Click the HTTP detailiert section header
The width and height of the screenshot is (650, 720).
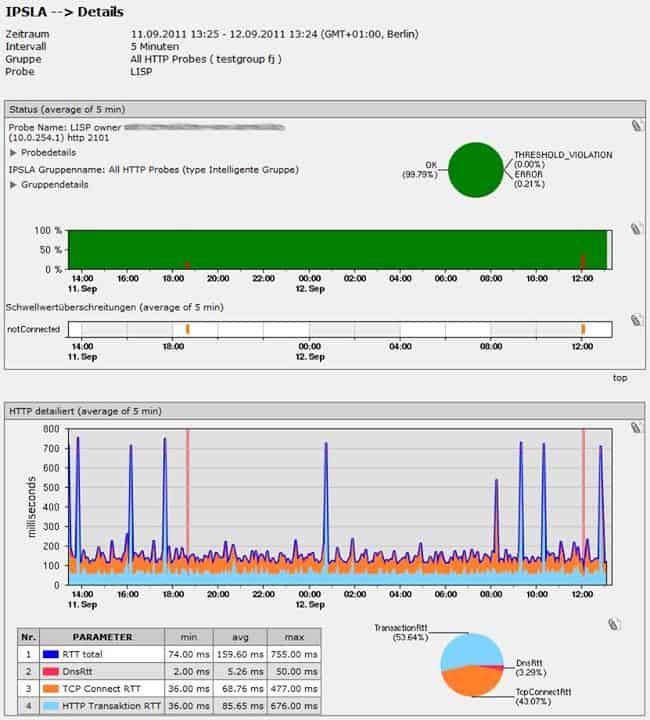(85, 411)
